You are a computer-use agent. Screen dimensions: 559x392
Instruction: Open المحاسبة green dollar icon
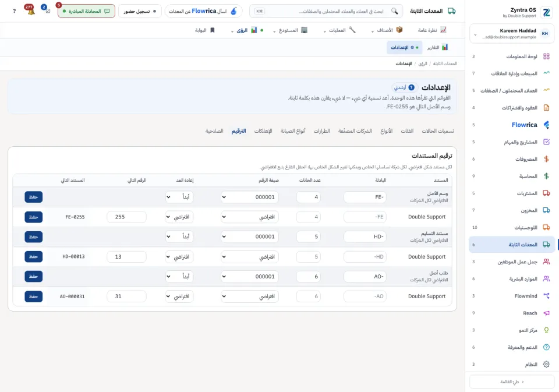coord(546,176)
